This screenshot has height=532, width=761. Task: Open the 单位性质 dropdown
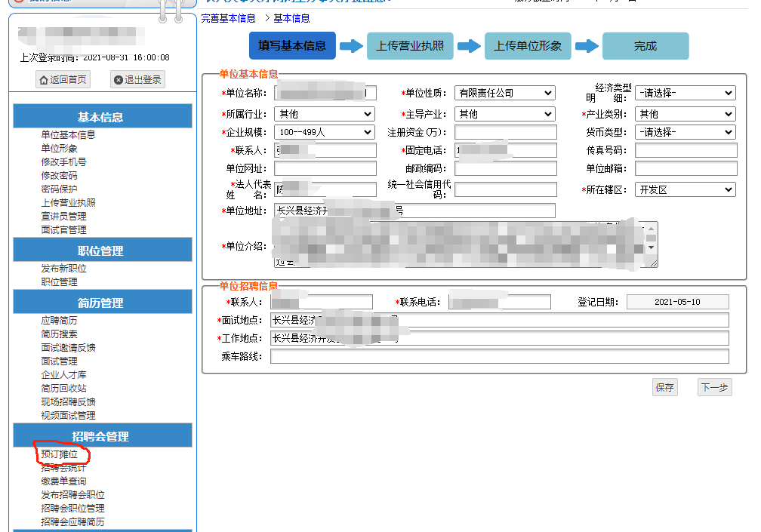(x=504, y=93)
